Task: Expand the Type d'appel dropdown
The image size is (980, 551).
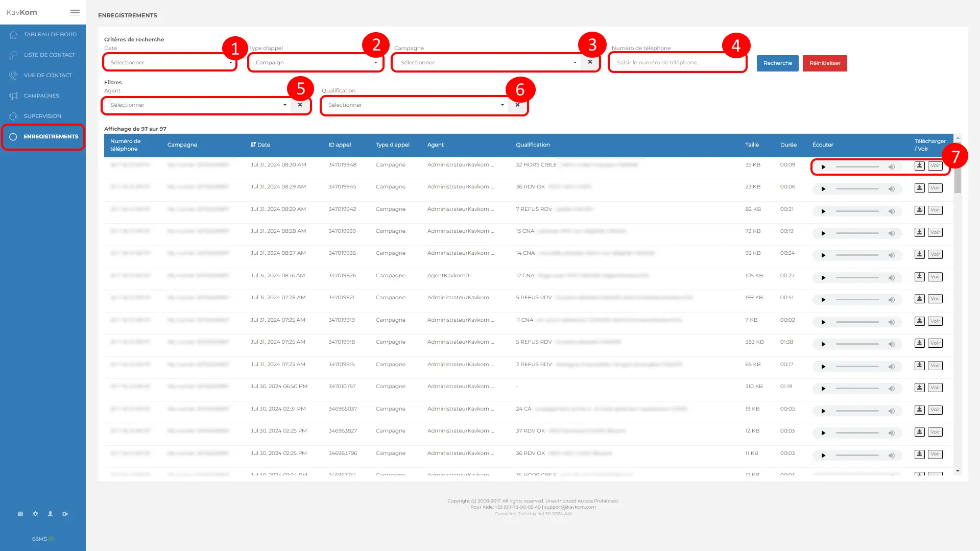Action: [x=316, y=62]
